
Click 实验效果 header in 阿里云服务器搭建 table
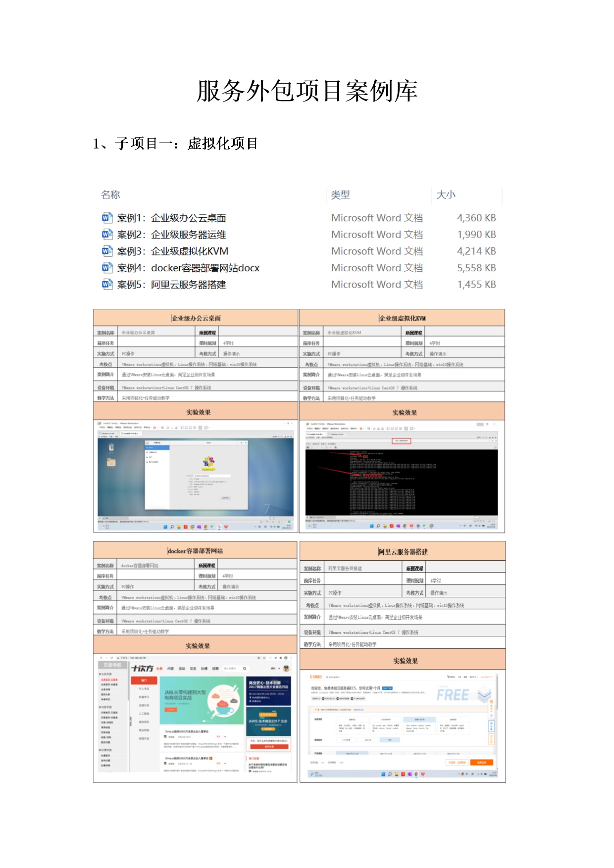coord(406,661)
